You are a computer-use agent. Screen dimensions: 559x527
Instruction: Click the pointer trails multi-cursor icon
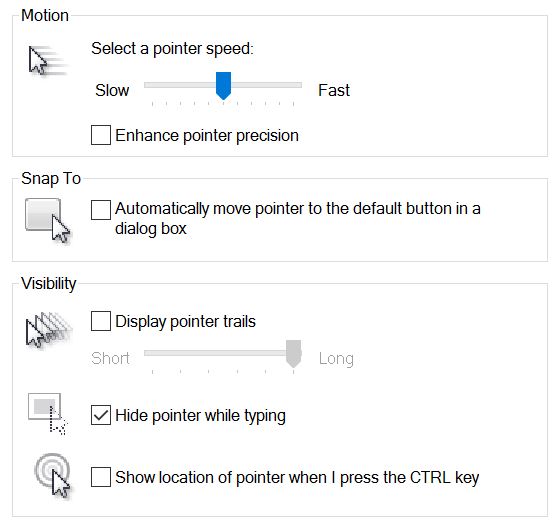click(49, 329)
